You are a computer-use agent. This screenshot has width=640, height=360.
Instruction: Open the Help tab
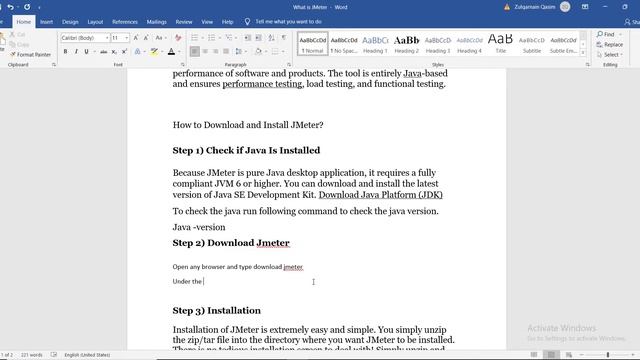click(227, 22)
